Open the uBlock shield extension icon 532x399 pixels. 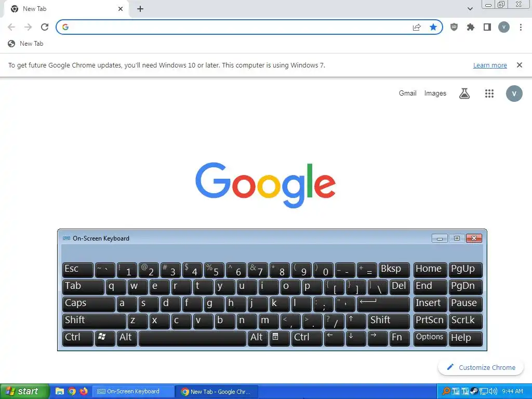tap(454, 27)
